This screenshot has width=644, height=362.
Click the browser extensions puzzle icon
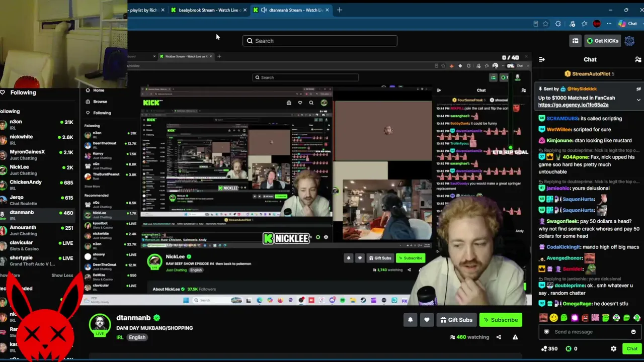(x=558, y=24)
